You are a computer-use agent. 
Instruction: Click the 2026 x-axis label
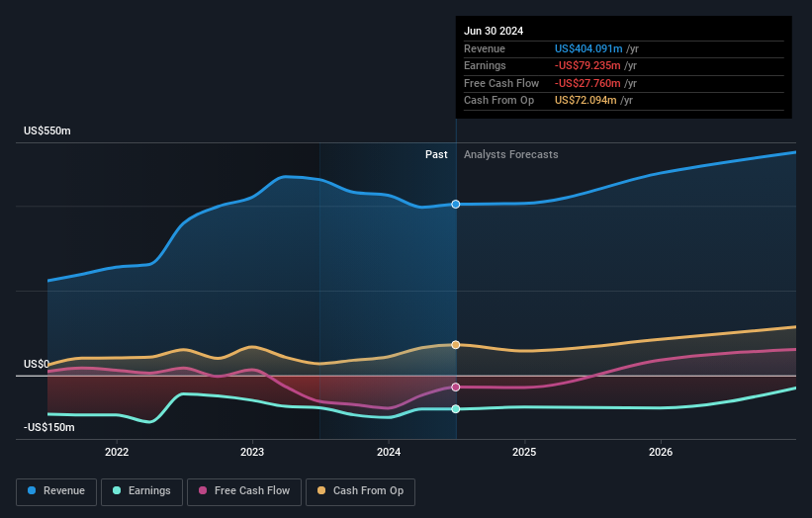coord(661,452)
